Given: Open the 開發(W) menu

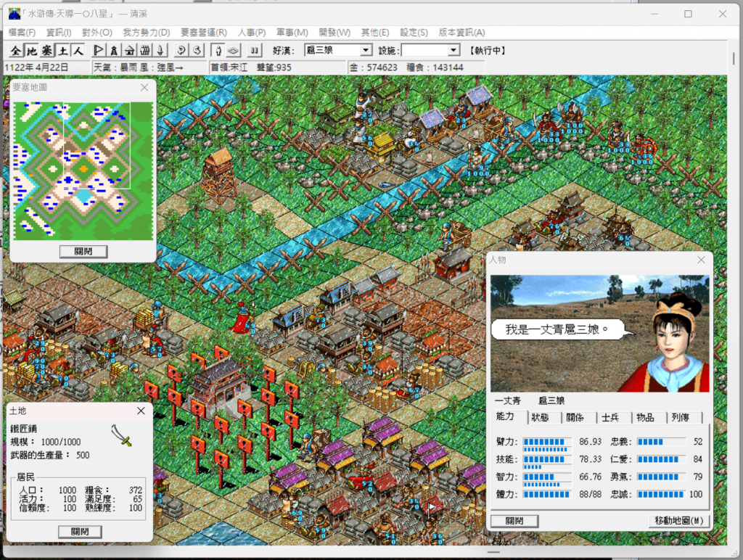Looking at the screenshot, I should pos(334,32).
